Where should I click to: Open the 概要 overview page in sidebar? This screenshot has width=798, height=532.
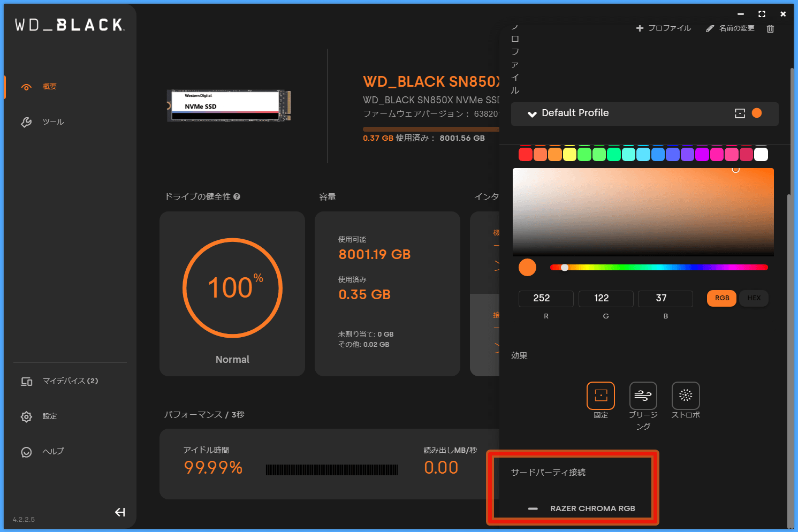click(49, 87)
